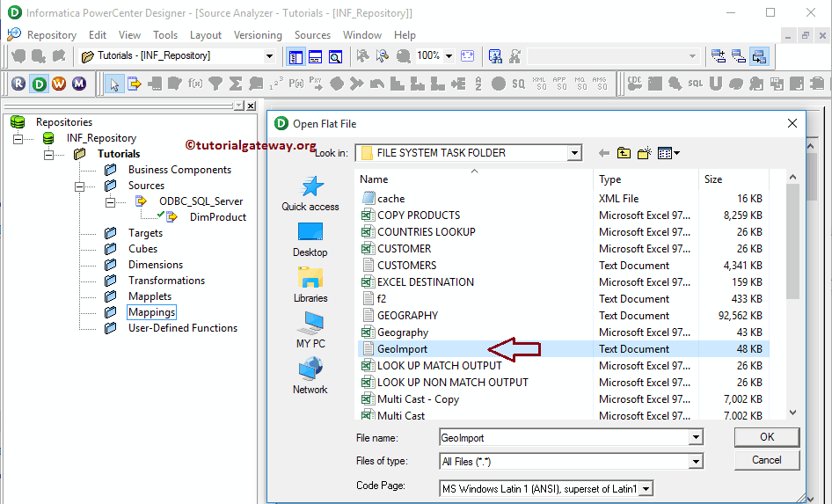Screen dimensions: 832x504
Task: Close the Open Flat File dialog
Action: pos(792,124)
